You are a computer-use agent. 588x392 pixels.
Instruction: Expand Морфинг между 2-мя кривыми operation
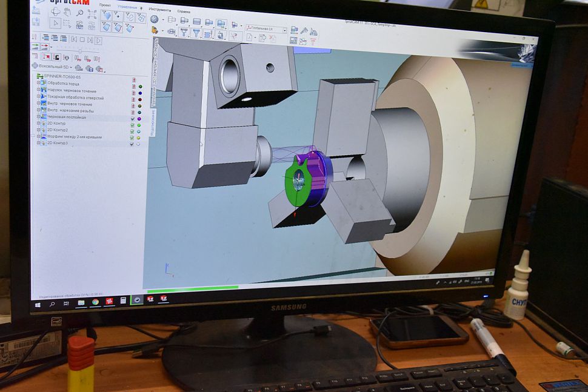38,136
